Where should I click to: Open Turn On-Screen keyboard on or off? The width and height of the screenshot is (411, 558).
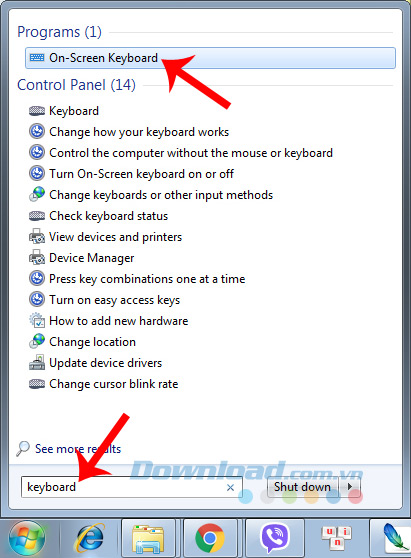(x=141, y=174)
